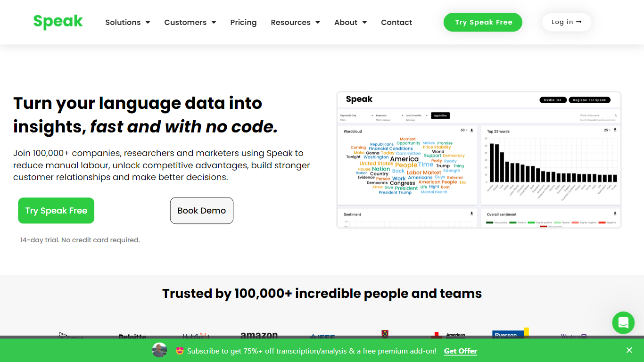Click the header Try Speak Free button
The image size is (644, 362).
[483, 22]
